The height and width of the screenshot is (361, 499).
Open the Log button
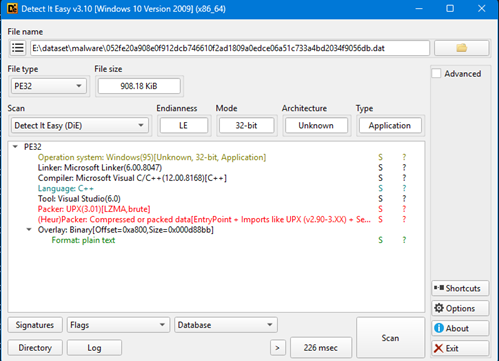click(94, 348)
